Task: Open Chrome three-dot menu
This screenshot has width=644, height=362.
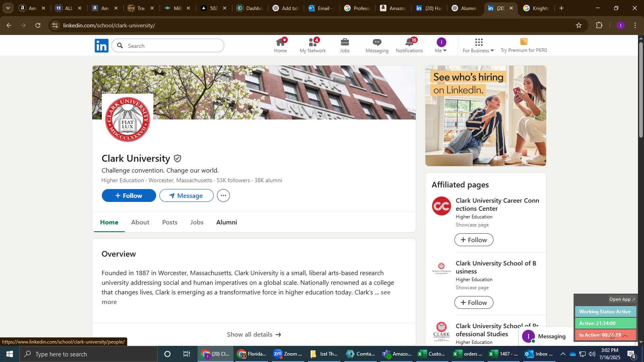Action: (635, 25)
